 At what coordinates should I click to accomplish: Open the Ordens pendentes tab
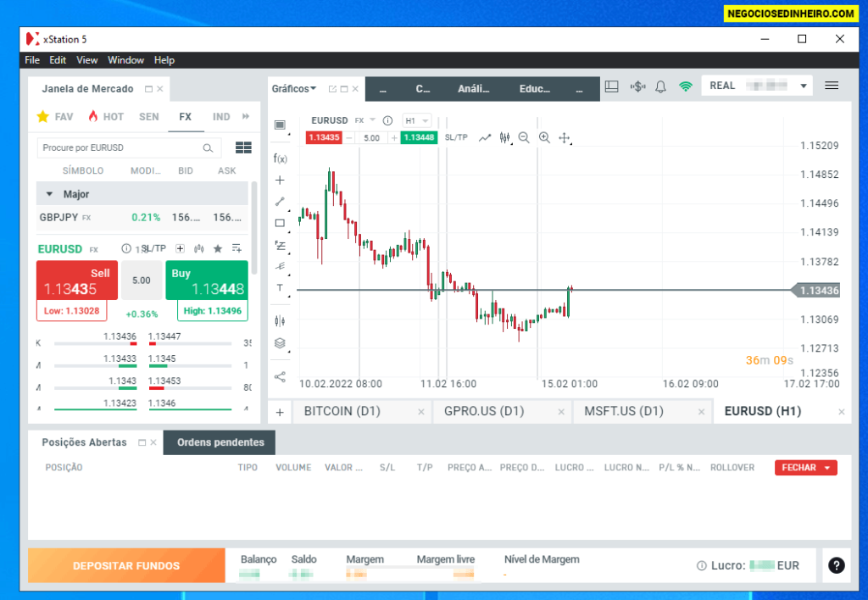click(220, 442)
